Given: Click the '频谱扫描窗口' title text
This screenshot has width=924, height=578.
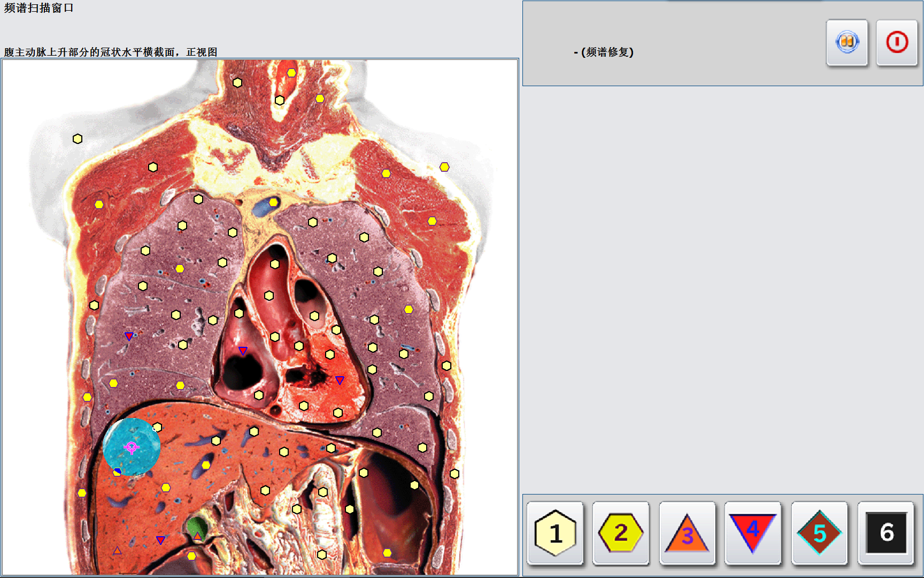Looking at the screenshot, I should point(38,8).
